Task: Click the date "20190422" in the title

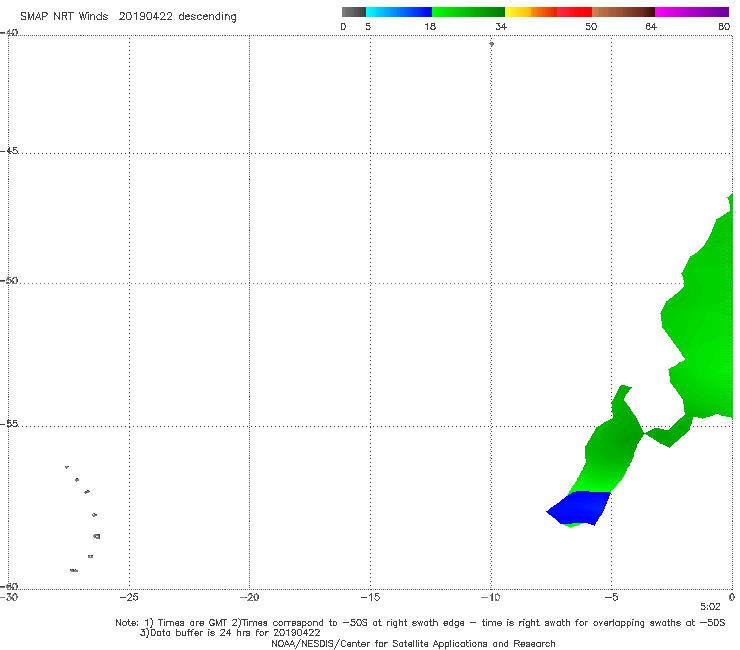Action: click(145, 16)
